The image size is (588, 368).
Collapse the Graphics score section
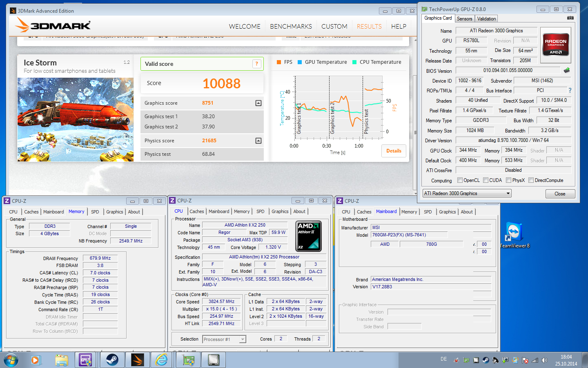tap(258, 103)
